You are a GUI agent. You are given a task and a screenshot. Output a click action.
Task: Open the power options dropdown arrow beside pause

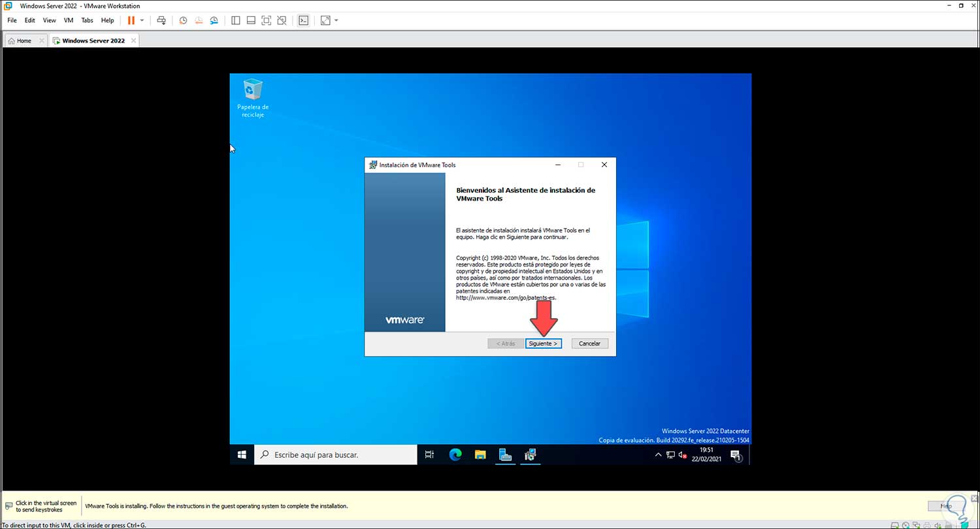[142, 20]
